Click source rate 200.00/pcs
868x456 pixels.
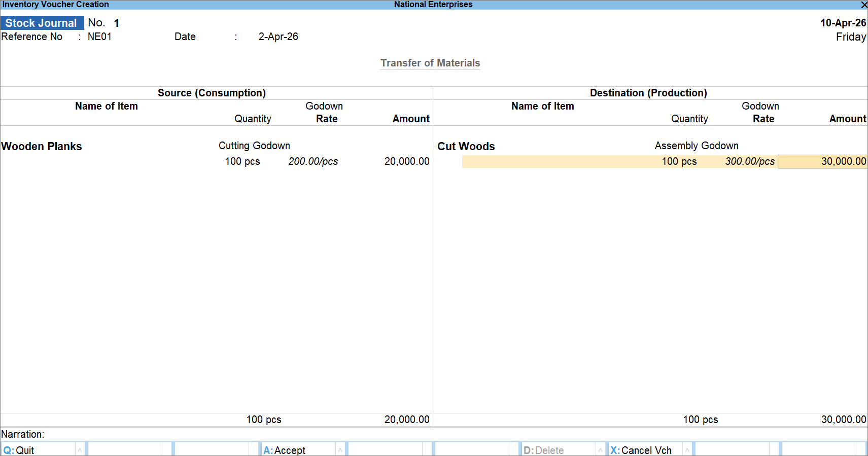(x=313, y=161)
